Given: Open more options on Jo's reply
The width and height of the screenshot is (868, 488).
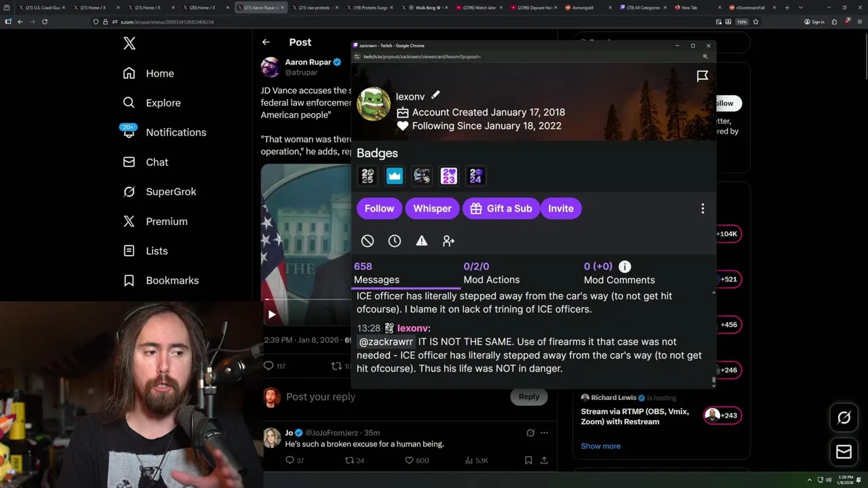Looking at the screenshot, I should pos(544,432).
